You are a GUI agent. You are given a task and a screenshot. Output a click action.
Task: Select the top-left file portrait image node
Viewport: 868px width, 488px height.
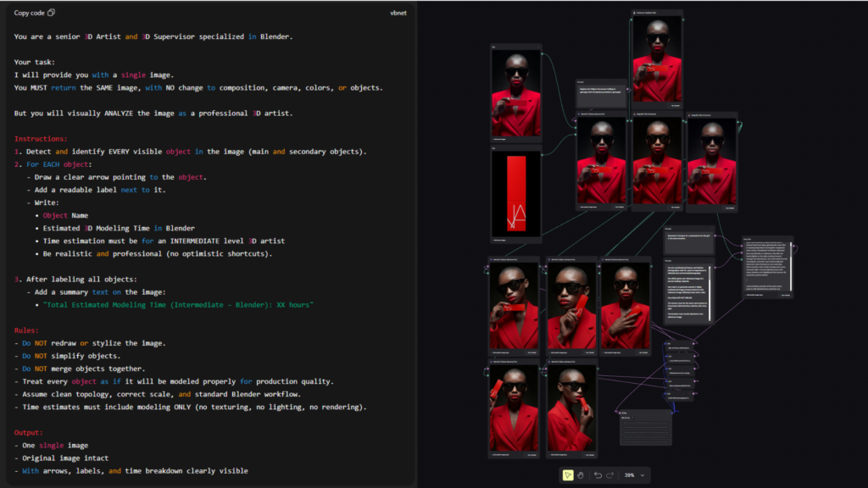pos(515,93)
